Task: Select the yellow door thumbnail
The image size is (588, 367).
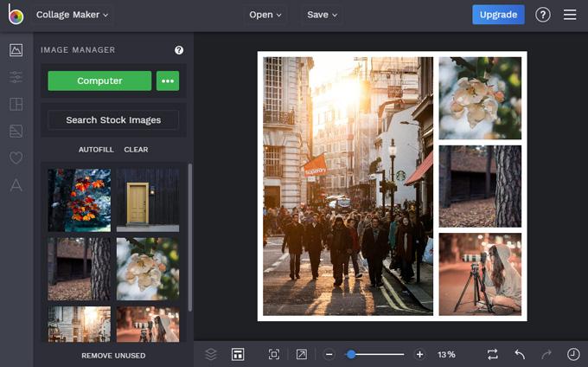Action: (148, 200)
